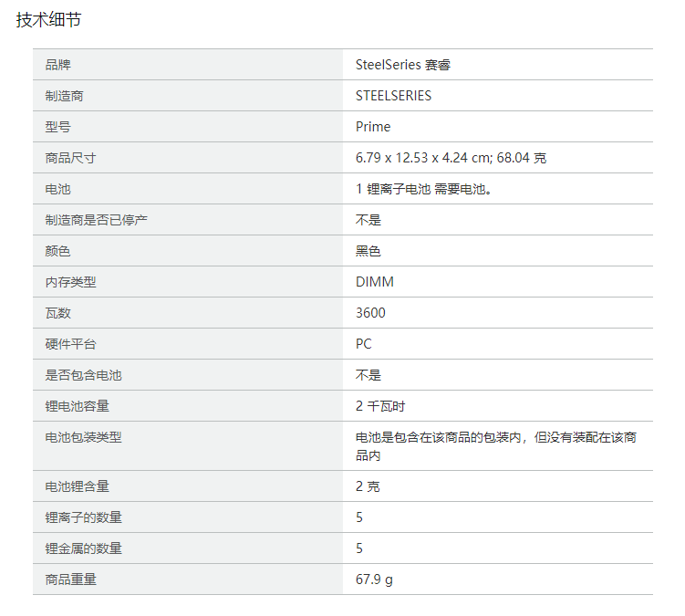Click the 3600 wattage value
685x616 pixels.
pyautogui.click(x=370, y=313)
